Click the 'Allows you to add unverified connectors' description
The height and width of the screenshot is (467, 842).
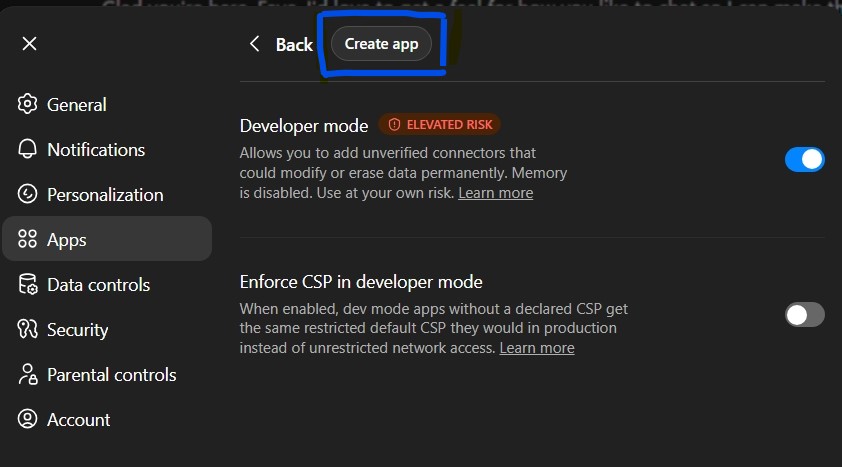point(403,173)
